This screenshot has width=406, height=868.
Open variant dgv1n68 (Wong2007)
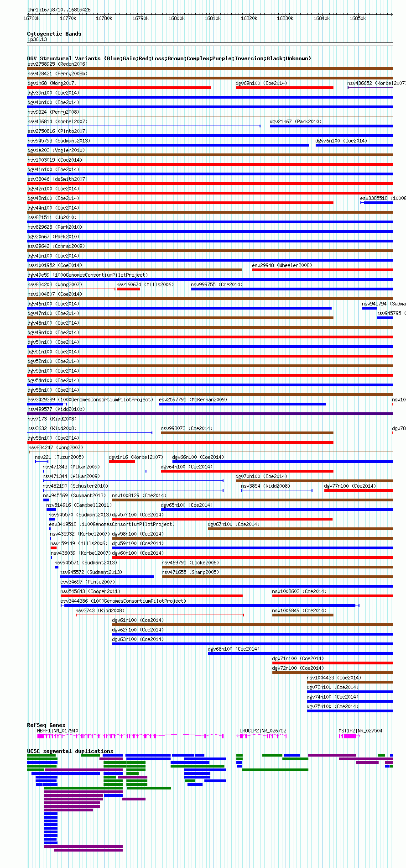[x=52, y=83]
